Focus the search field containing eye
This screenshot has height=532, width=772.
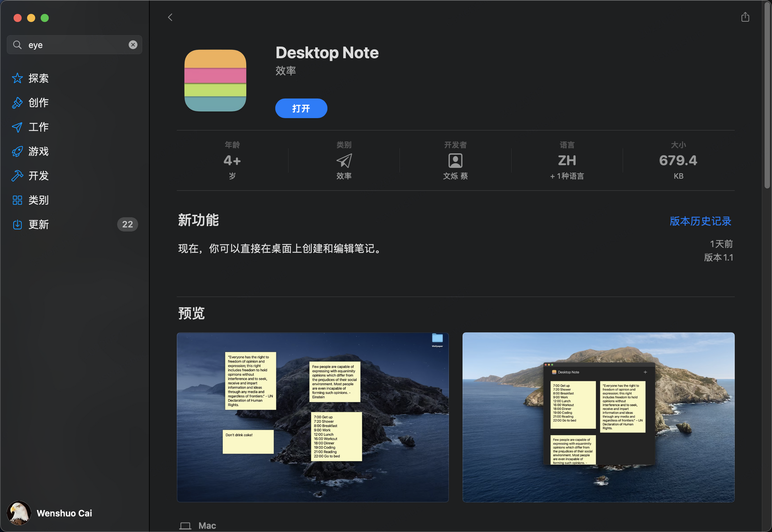(74, 45)
